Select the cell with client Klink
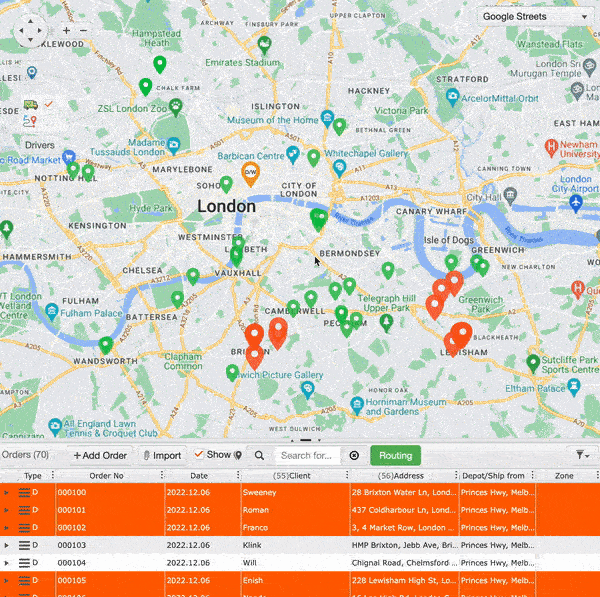 tap(296, 545)
